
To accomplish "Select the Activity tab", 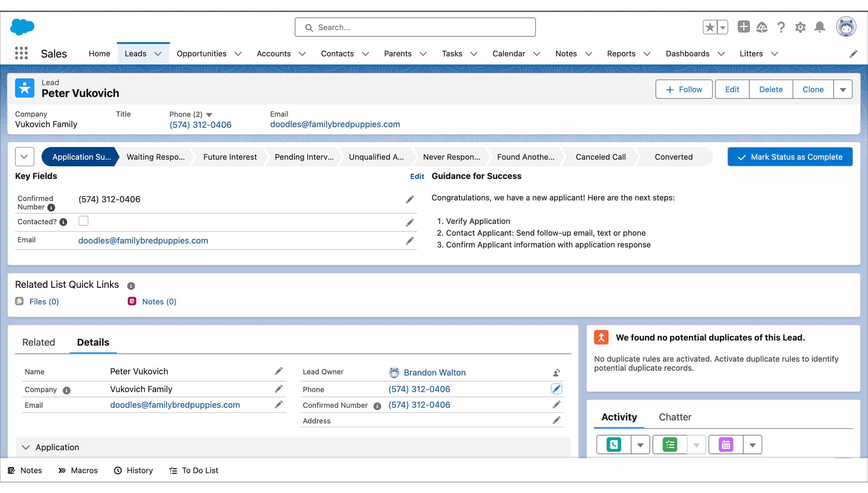I will pos(619,417).
